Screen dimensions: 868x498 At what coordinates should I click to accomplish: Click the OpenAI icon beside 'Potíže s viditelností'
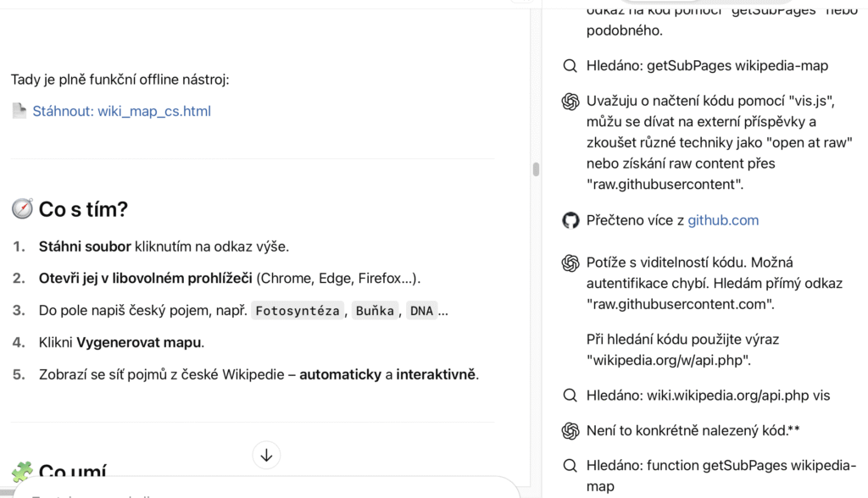(570, 263)
